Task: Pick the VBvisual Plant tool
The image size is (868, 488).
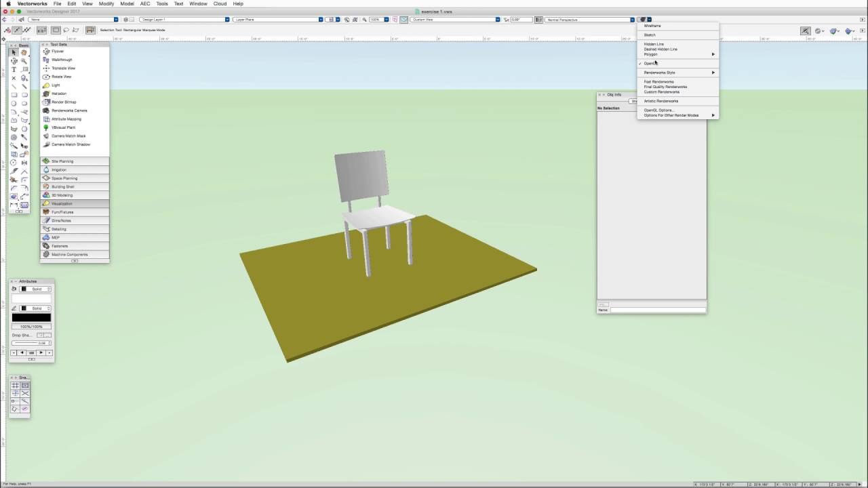Action: pyautogui.click(x=75, y=127)
